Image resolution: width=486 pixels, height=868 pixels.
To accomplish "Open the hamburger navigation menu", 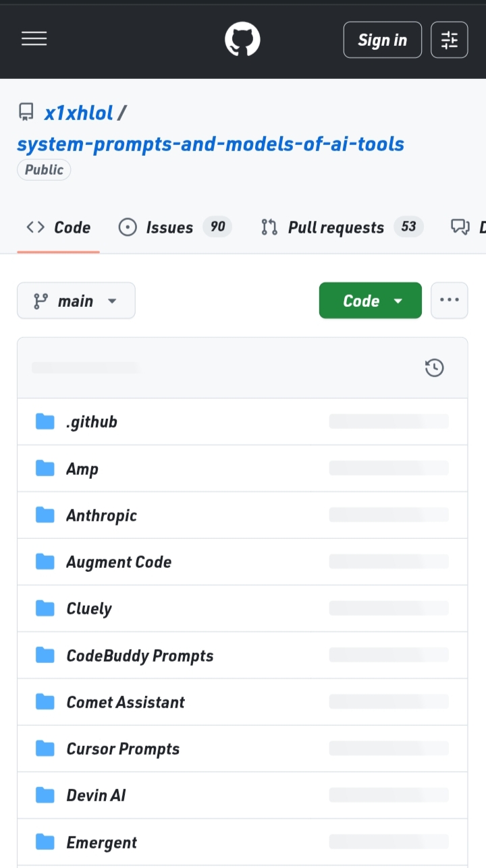I will pos(34,40).
